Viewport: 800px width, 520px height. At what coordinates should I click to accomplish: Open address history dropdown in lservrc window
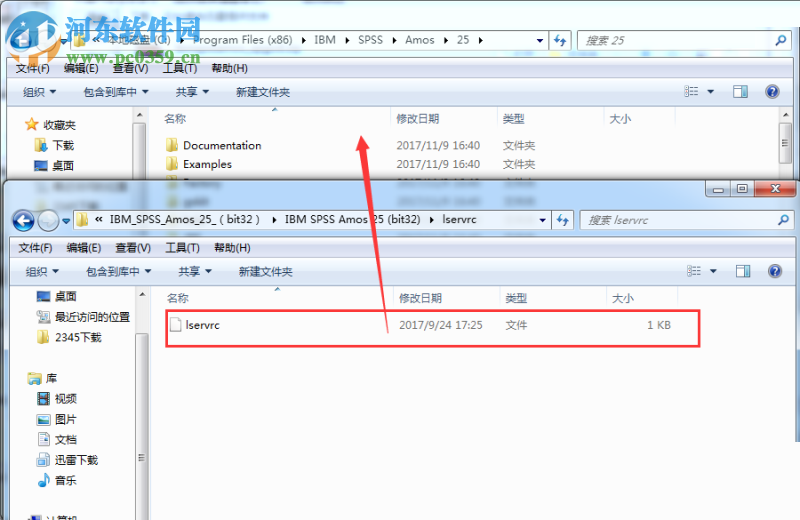542,220
